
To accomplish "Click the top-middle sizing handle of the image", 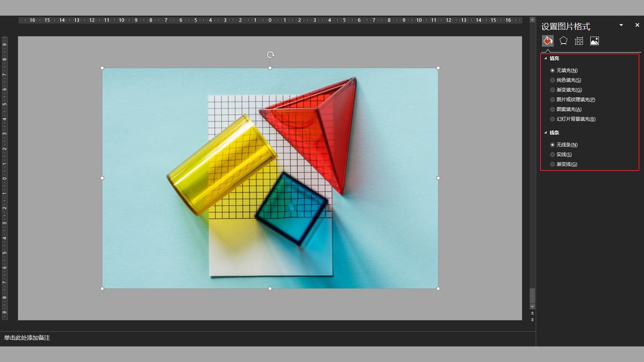I will click(270, 68).
